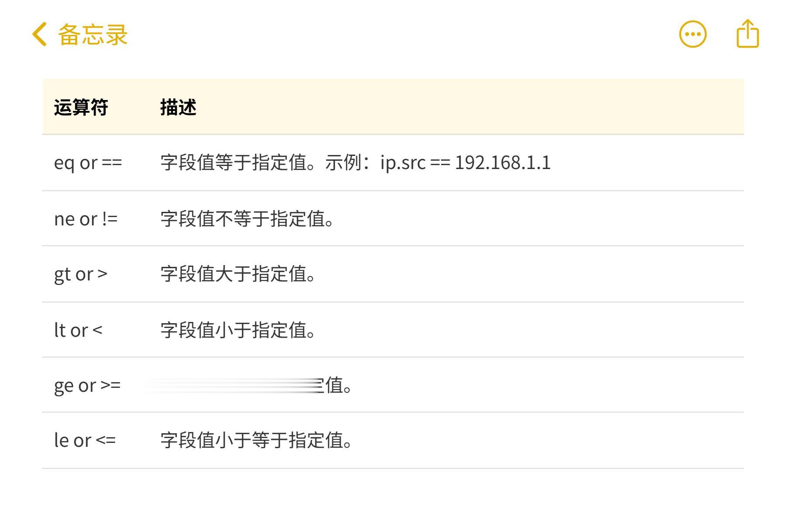
Task: Select the 'ge or >=' cell
Action: pyautogui.click(x=87, y=385)
